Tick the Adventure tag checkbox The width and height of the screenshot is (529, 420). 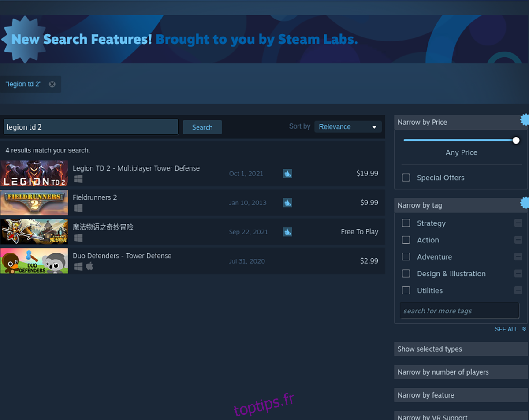coord(406,257)
